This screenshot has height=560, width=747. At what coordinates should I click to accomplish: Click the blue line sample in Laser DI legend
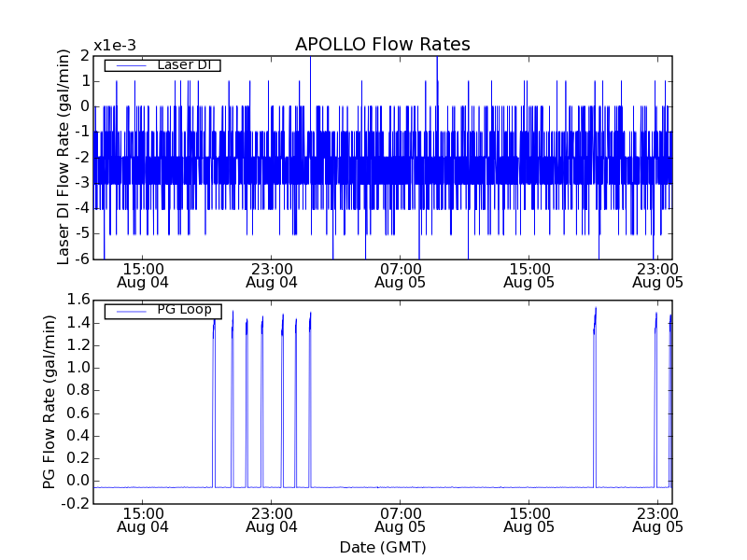click(x=131, y=65)
